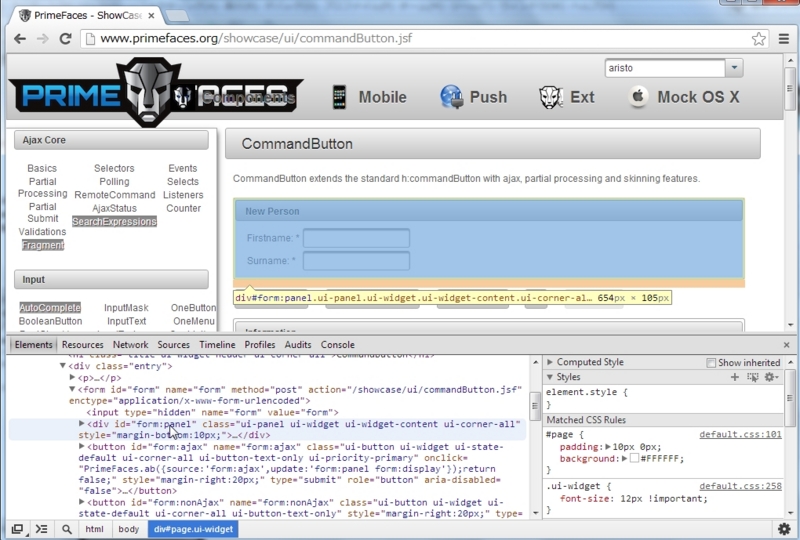Expand the Ajax Core menu header

[111, 140]
